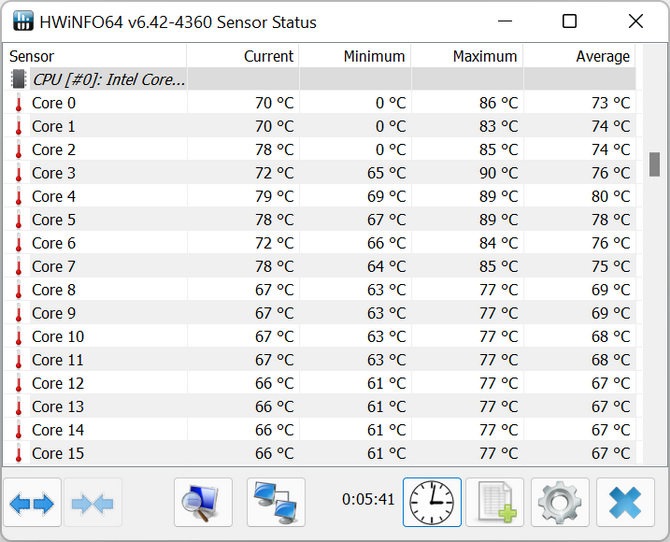Select the CPU [#0]: Intel Core group row
670x542 pixels.
[x=320, y=79]
